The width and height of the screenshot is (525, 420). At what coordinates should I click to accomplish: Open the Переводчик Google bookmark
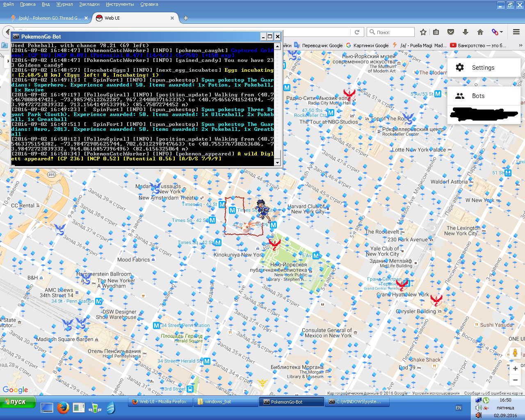pyautogui.click(x=319, y=46)
